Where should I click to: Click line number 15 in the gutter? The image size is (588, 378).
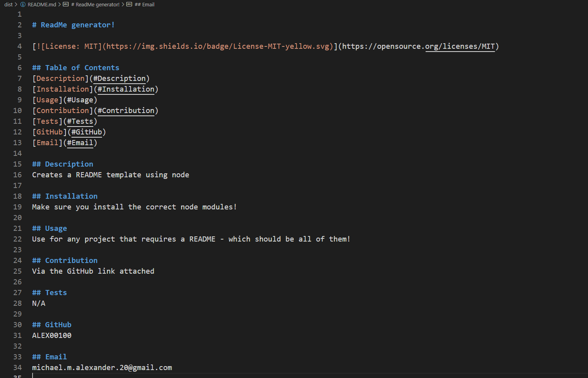tap(17, 164)
